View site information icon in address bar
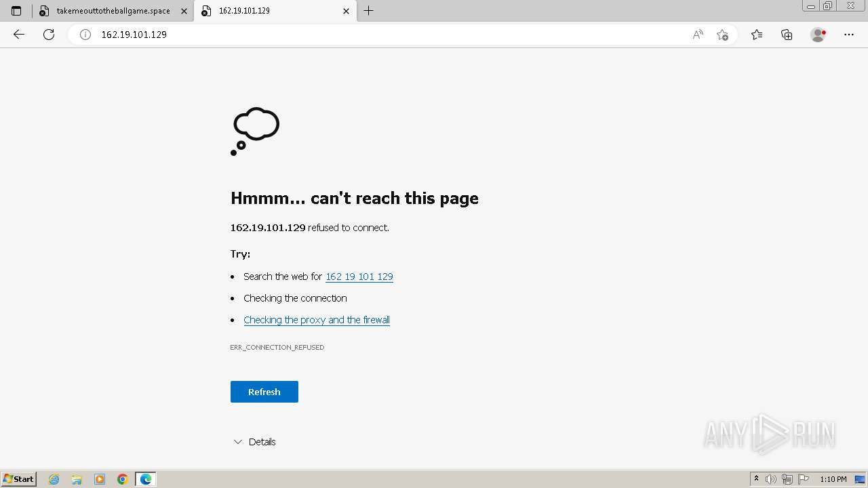Image resolution: width=868 pixels, height=488 pixels. [85, 35]
